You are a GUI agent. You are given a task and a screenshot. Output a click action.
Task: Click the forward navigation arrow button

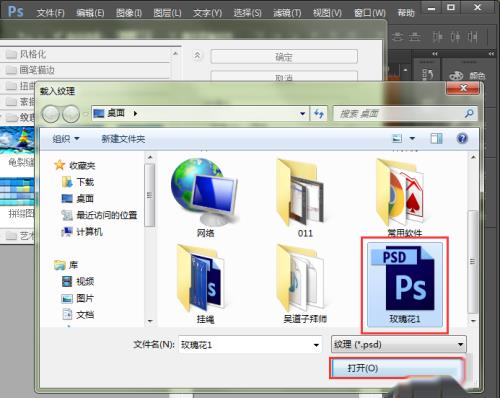coord(71,114)
